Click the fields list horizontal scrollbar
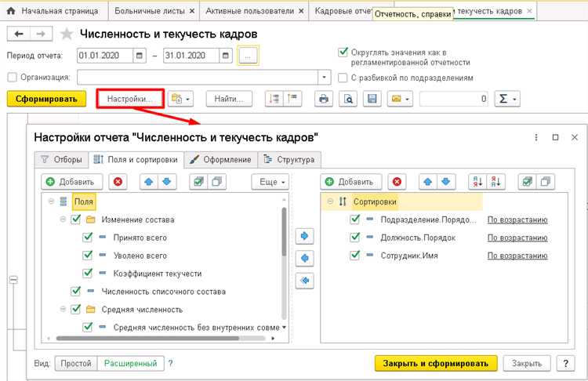The width and height of the screenshot is (588, 381). click(147, 338)
